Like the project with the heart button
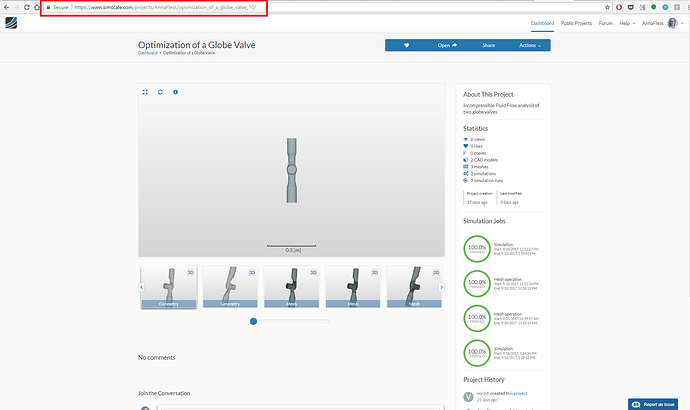Image resolution: width=690 pixels, height=410 pixels. [406, 45]
